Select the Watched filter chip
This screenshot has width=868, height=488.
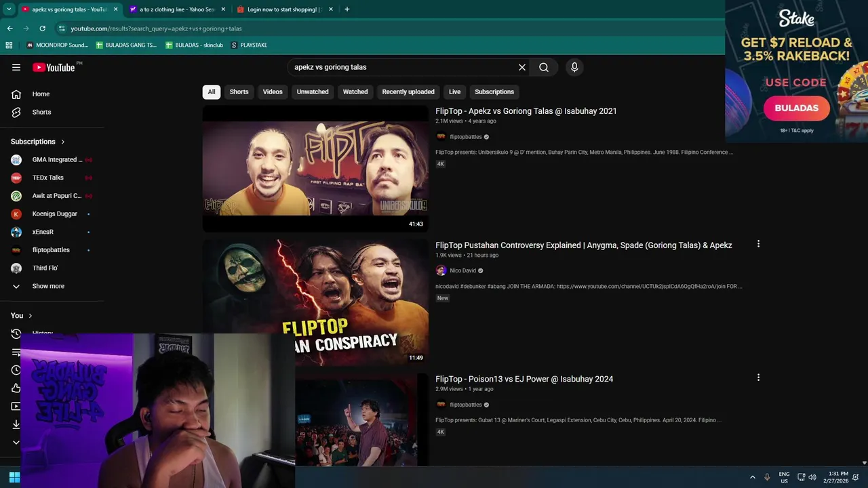pos(355,91)
